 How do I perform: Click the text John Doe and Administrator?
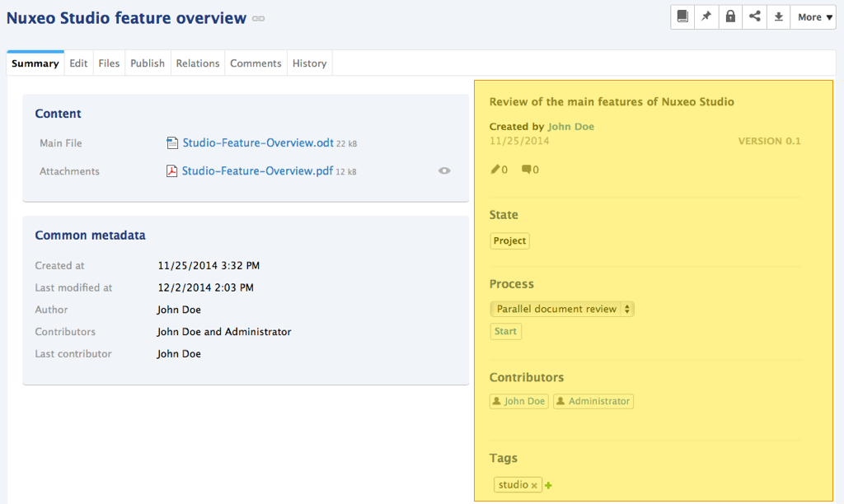tap(224, 332)
